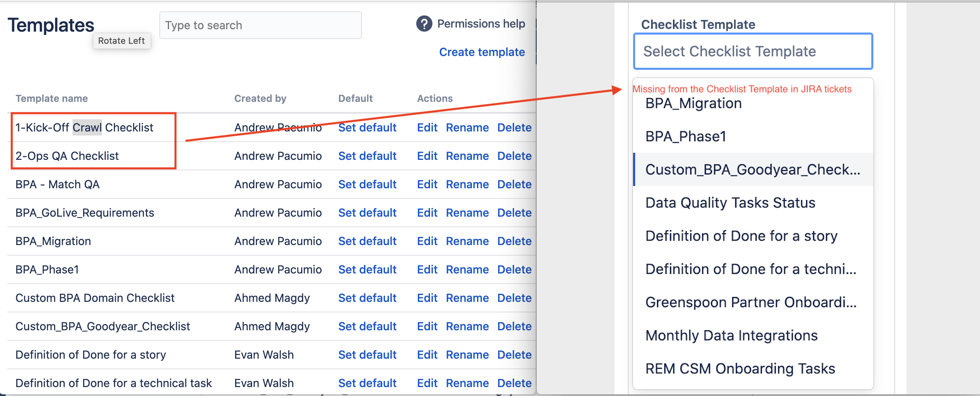Choose Data Quality Tasks Status from list

click(730, 202)
